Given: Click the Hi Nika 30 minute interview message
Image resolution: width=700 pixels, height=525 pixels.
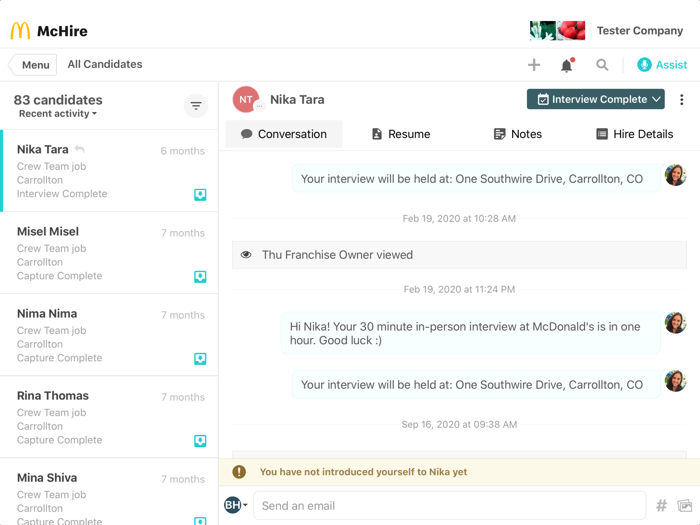Looking at the screenshot, I should point(471,333).
